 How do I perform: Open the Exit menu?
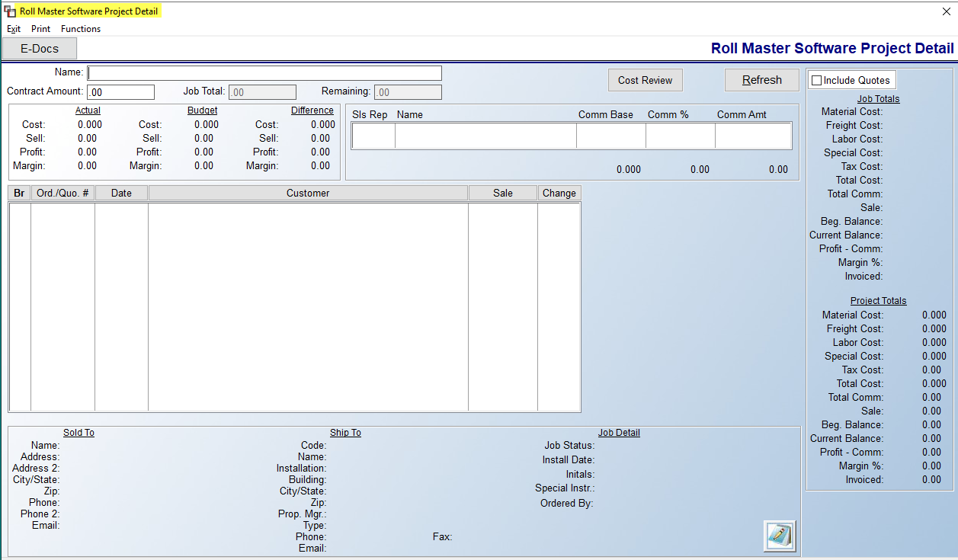[x=14, y=29]
